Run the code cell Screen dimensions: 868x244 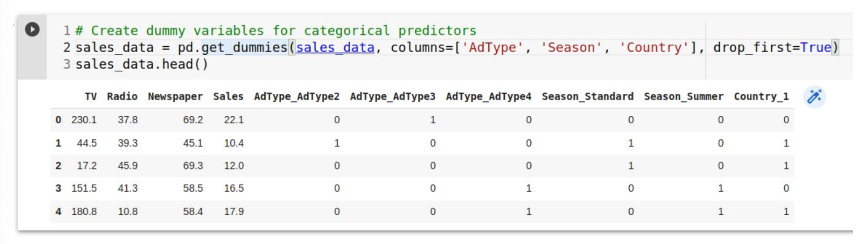click(32, 30)
